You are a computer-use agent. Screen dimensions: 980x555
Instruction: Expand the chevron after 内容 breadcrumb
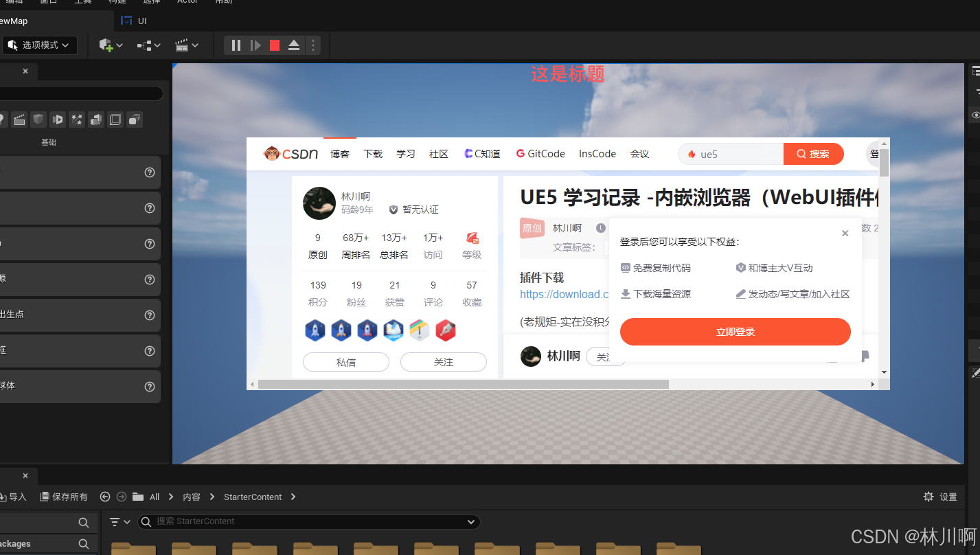tap(212, 497)
